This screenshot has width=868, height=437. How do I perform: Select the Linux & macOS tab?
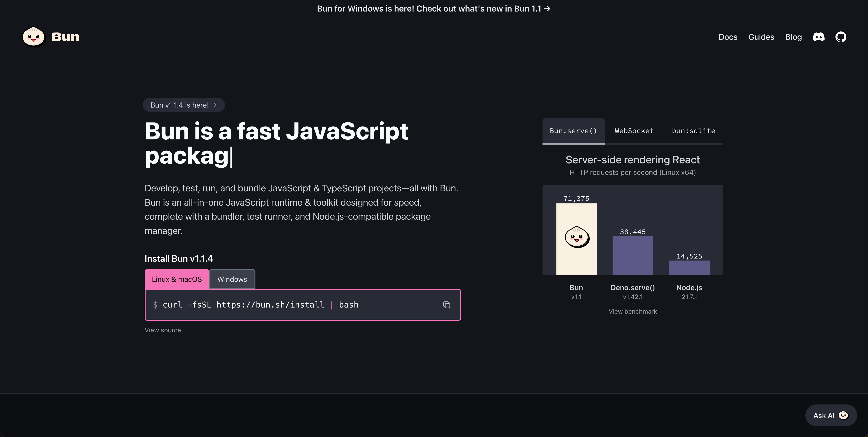177,279
